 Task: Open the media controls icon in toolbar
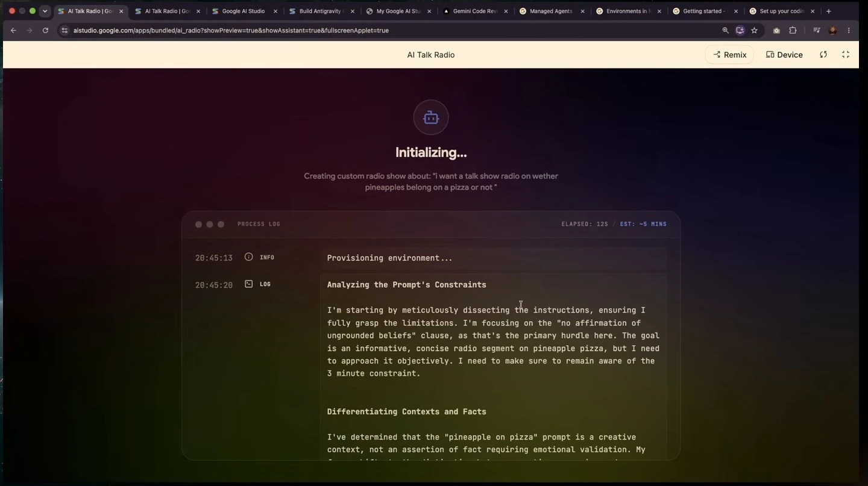[x=817, y=30]
